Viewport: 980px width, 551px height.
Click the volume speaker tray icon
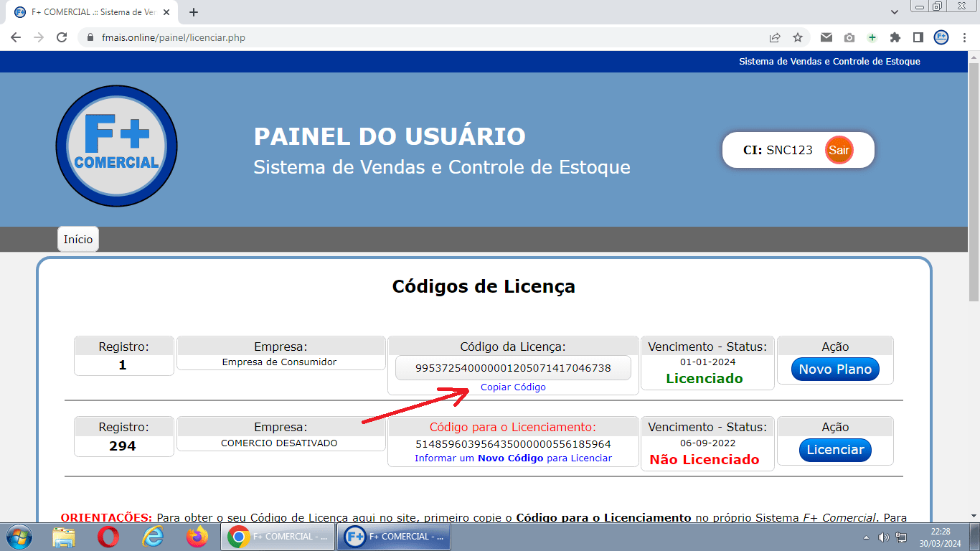pyautogui.click(x=884, y=537)
